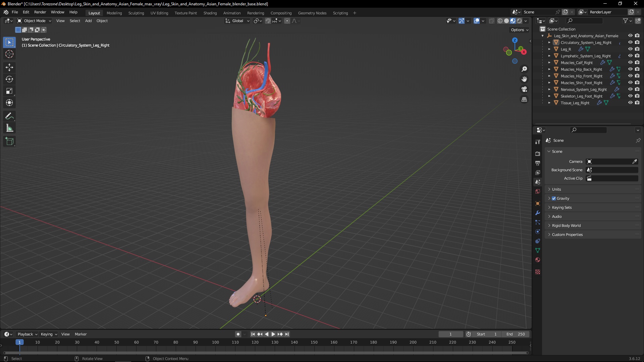Screen dimensions: 644x362
Task: Hide Circulatory_System_Leg_Right in viewport
Action: coord(630,42)
